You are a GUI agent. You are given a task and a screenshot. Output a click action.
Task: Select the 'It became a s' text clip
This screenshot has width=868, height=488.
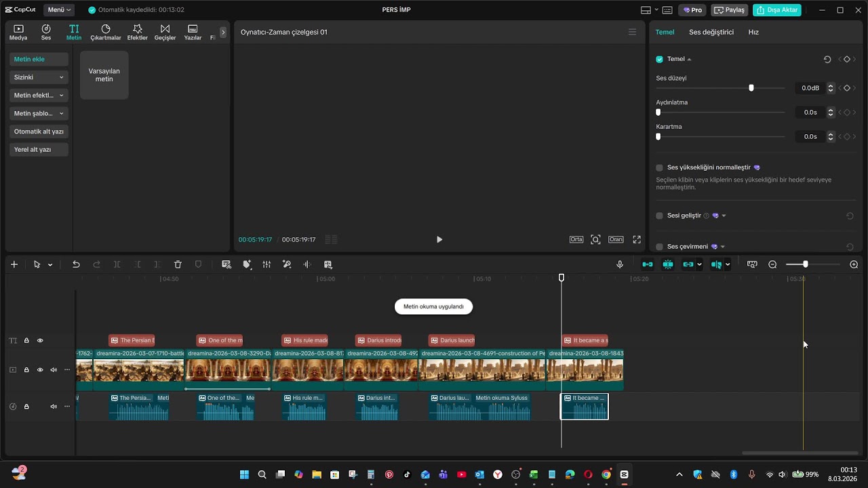(x=585, y=340)
